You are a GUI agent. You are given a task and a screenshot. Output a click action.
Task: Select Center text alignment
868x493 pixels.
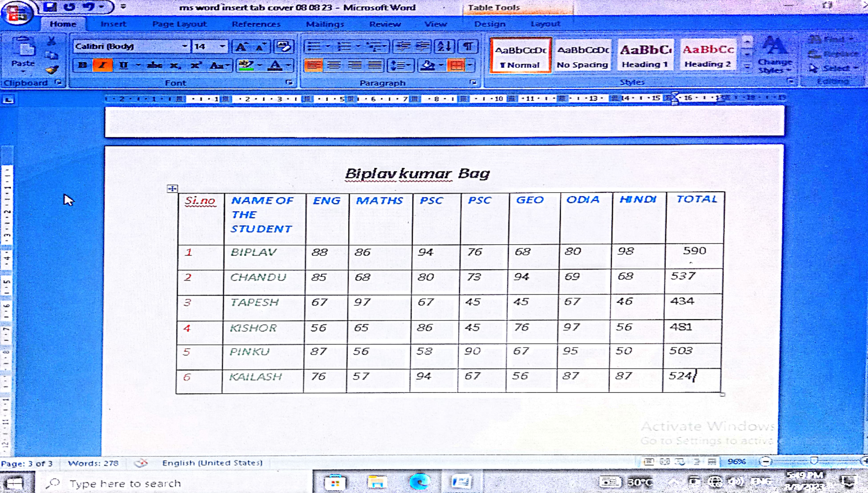334,65
